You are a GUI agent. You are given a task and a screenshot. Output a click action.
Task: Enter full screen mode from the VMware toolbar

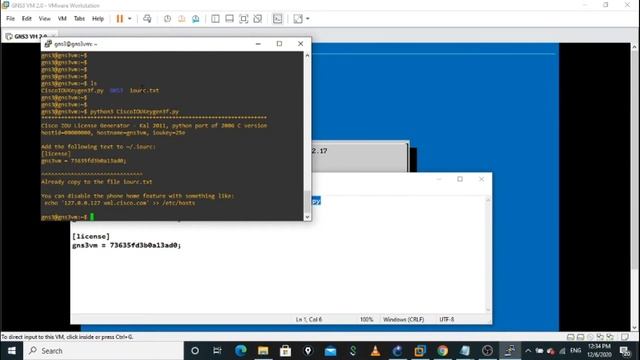[x=244, y=19]
